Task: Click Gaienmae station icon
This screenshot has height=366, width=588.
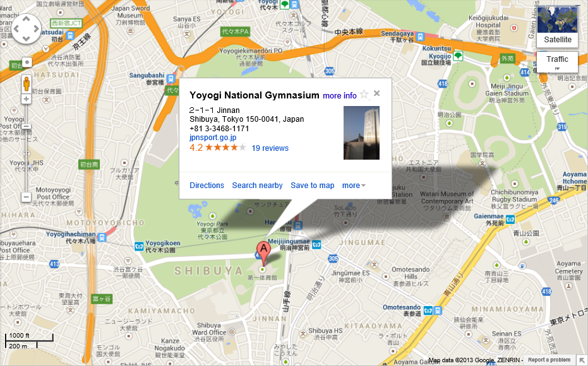Action: coord(510,220)
